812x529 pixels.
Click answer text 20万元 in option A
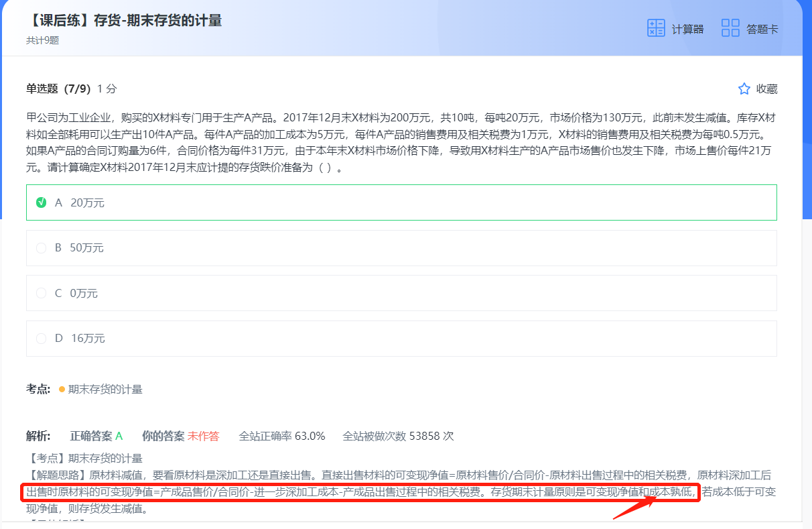click(87, 202)
